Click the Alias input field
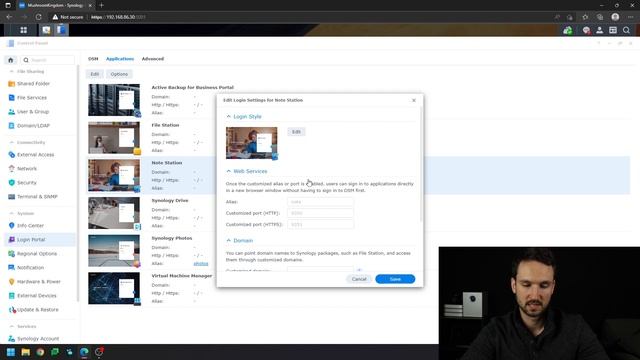640x360 pixels. pyautogui.click(x=320, y=202)
